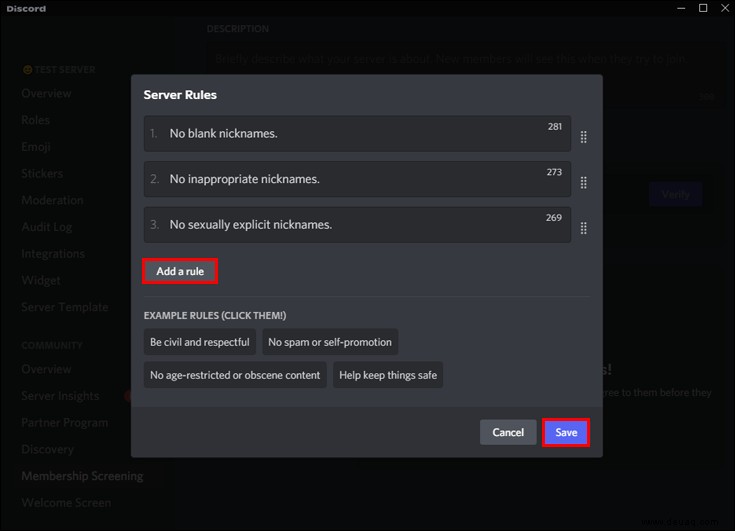Open Audit Log in sidebar
The width and height of the screenshot is (735, 531).
(47, 227)
